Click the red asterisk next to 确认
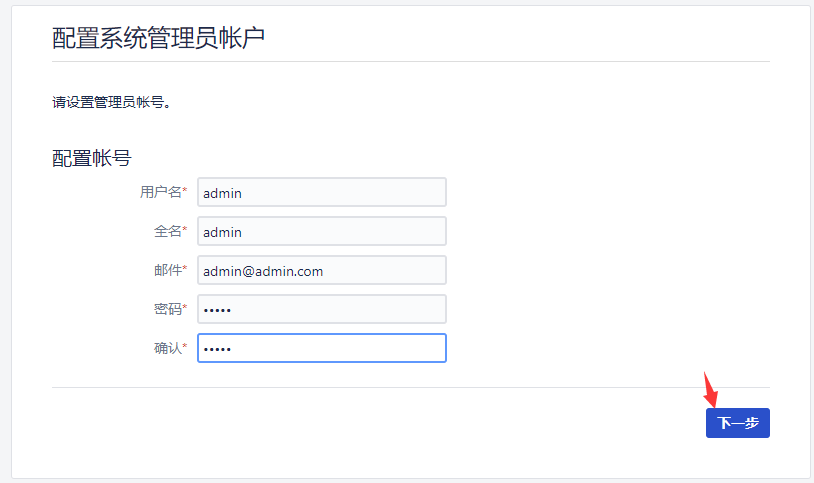 pos(185,346)
